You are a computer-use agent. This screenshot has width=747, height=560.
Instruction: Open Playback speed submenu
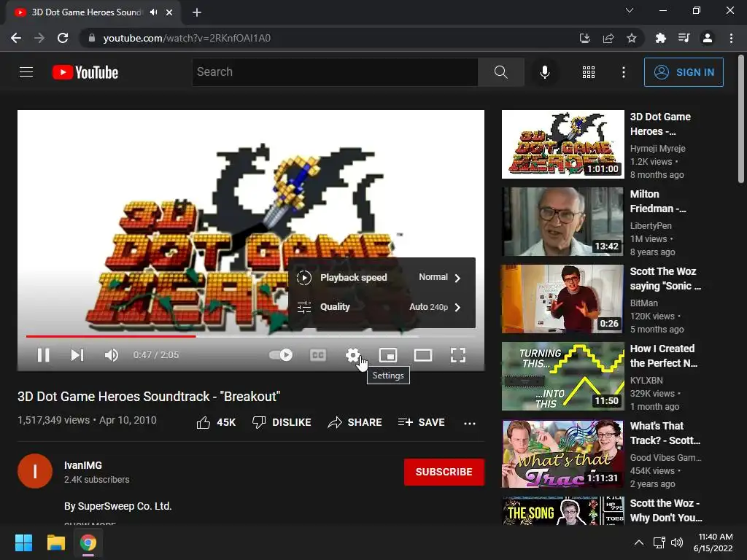382,277
